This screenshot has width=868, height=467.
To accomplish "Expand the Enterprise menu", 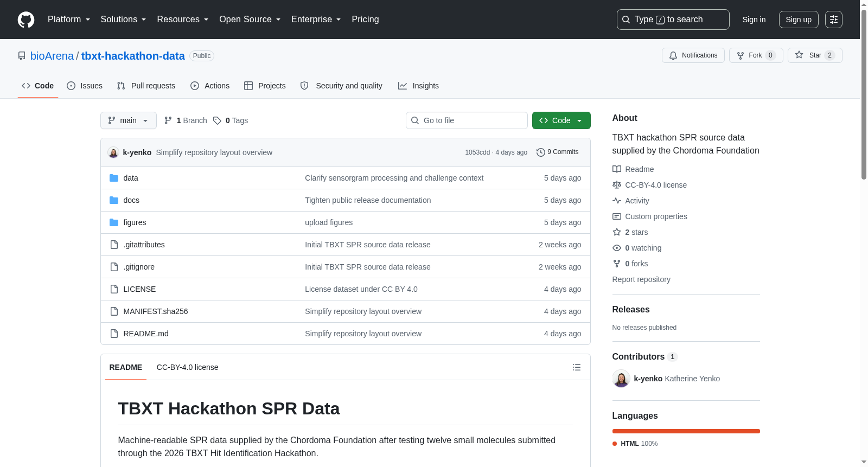I will [316, 20].
